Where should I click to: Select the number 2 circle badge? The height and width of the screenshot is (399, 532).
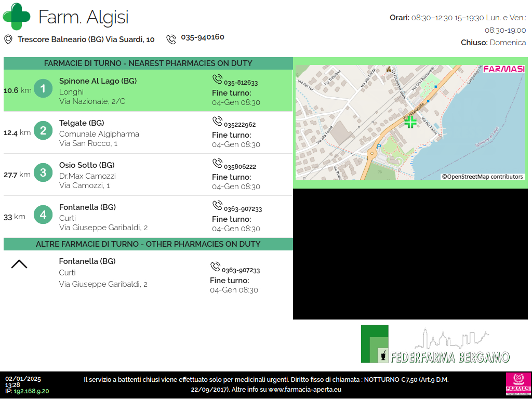pos(43,131)
